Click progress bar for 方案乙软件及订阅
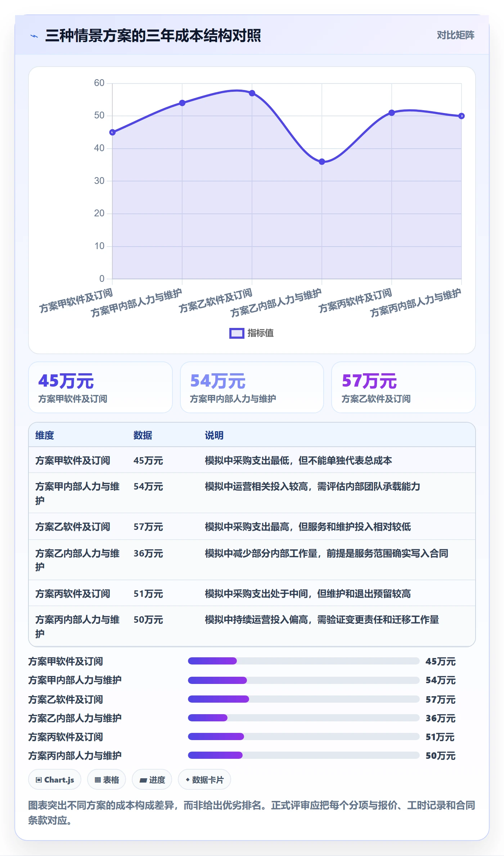The height and width of the screenshot is (856, 504). pos(303,699)
